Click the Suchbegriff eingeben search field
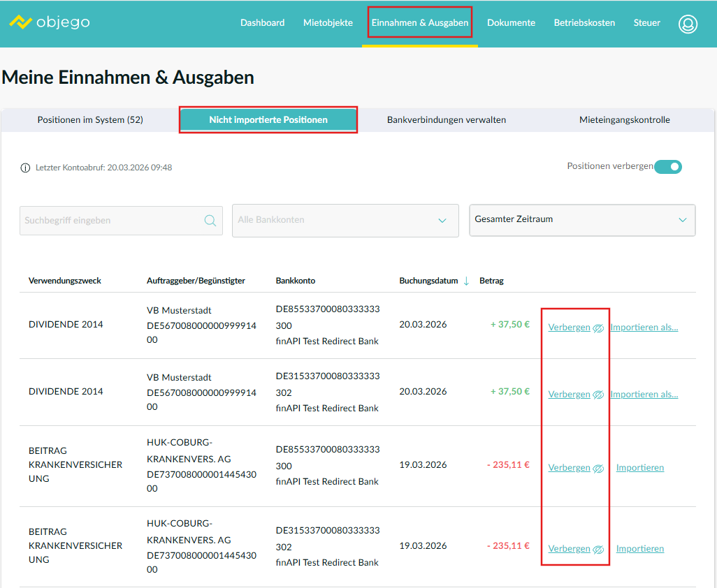Image resolution: width=717 pixels, height=588 pixels. [112, 221]
